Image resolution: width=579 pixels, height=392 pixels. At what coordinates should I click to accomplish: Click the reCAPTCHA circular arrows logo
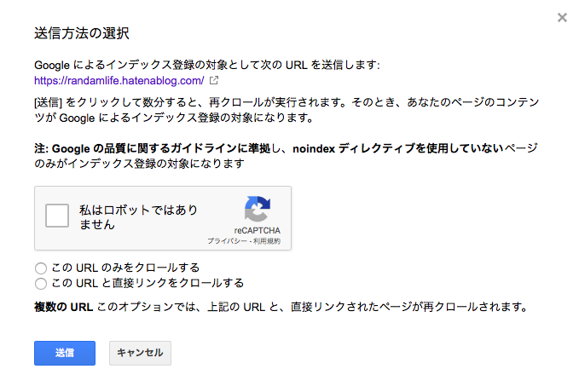pos(258,209)
